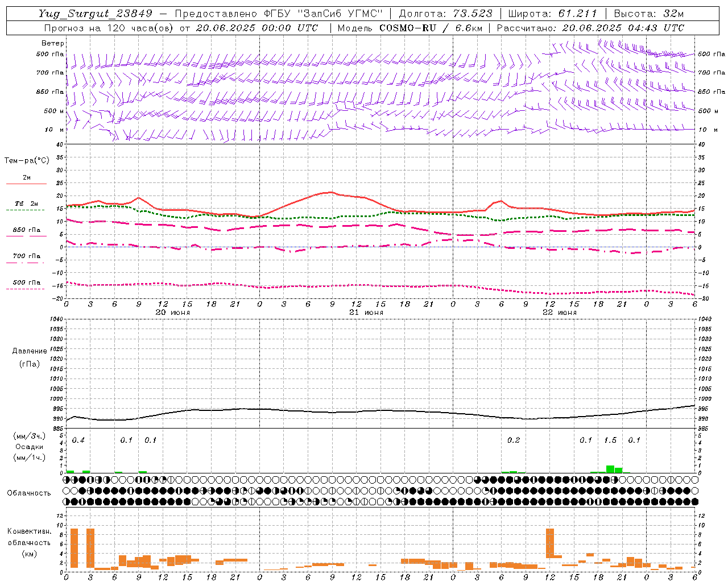This screenshot has width=728, height=582.
Task: Click the Ветер panel label
Action: [53, 43]
